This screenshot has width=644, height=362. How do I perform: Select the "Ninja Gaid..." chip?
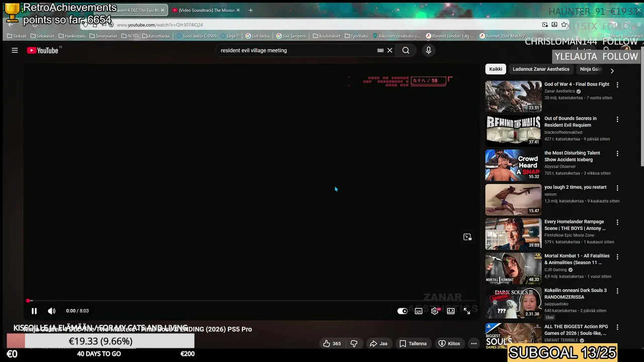coord(591,69)
